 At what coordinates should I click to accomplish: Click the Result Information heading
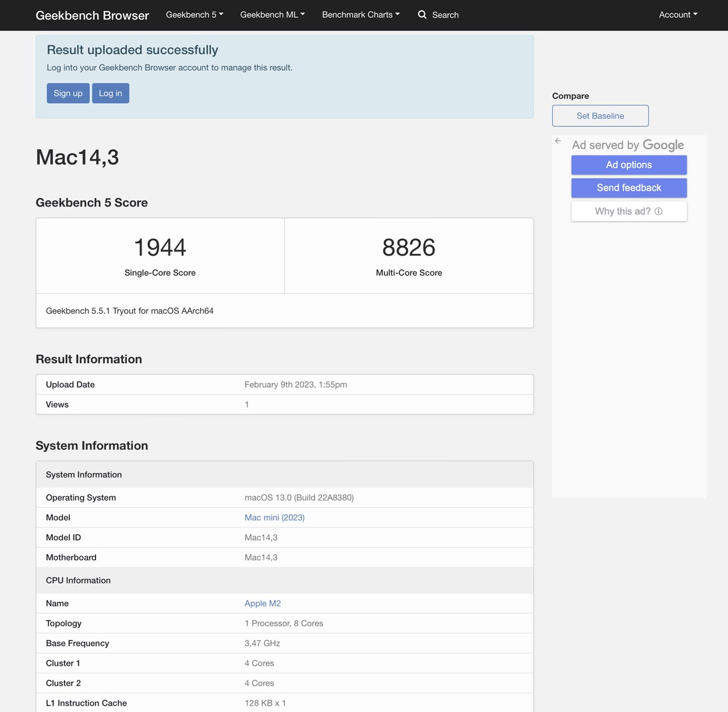click(89, 359)
